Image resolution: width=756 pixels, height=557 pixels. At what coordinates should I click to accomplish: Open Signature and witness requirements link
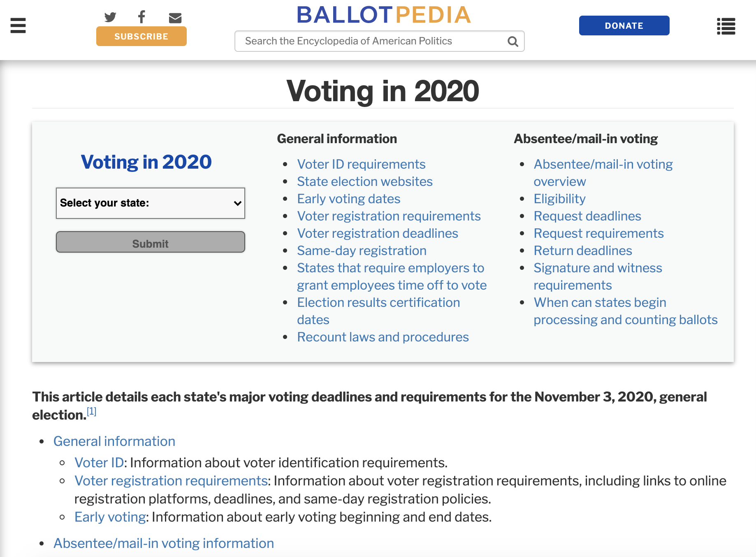click(x=598, y=268)
